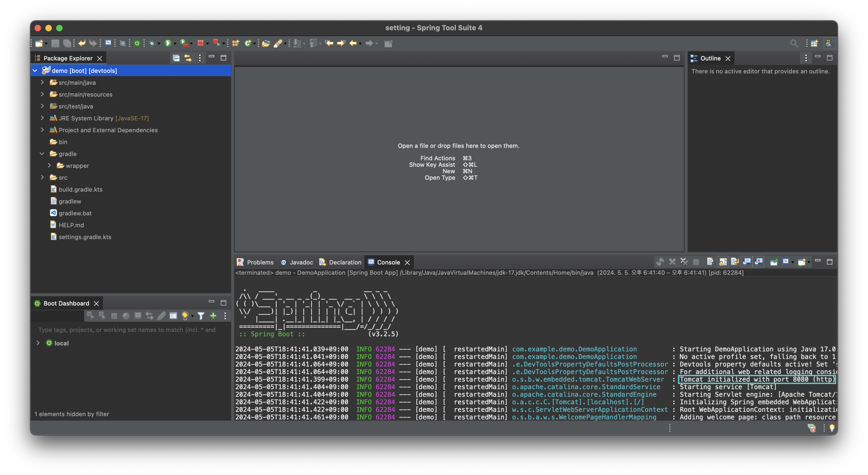Select the HELP.md file
The height and width of the screenshot is (475, 868).
71,225
